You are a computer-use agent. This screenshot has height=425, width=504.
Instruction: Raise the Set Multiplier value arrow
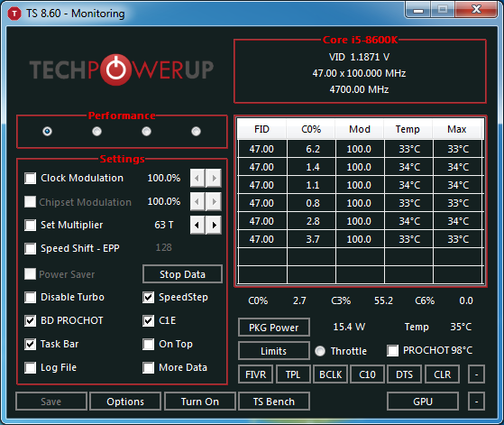coord(214,225)
